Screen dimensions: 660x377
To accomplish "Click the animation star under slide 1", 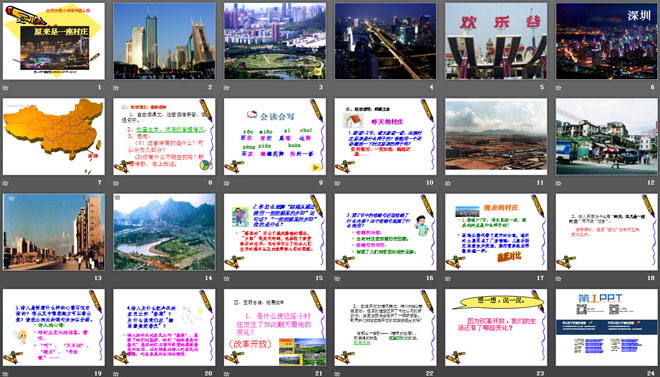I will tap(5, 88).
